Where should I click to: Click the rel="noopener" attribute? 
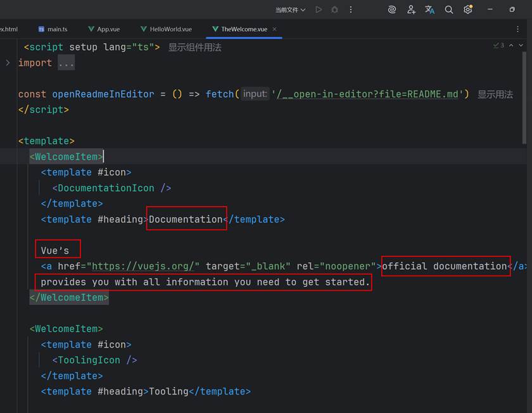[336, 267]
